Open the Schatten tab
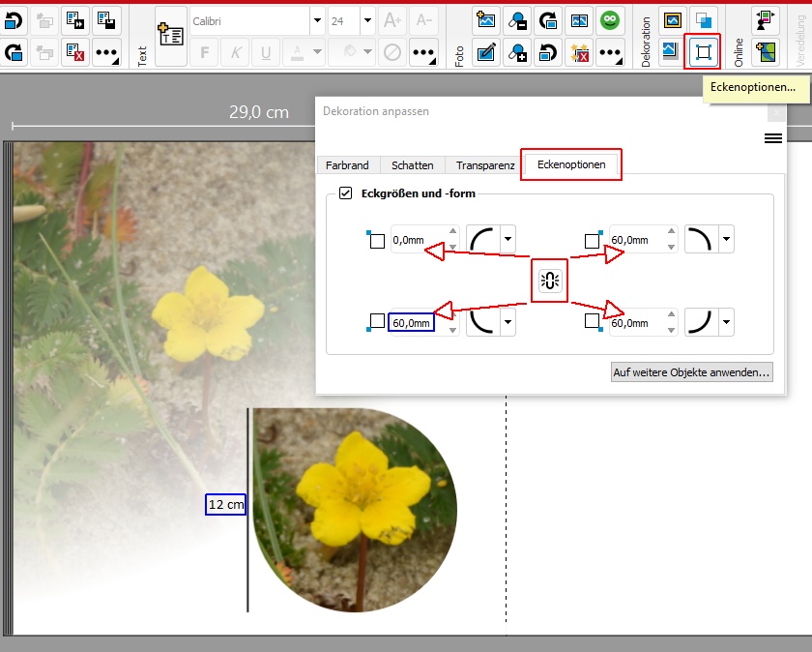This screenshot has width=812, height=652. pyautogui.click(x=413, y=165)
